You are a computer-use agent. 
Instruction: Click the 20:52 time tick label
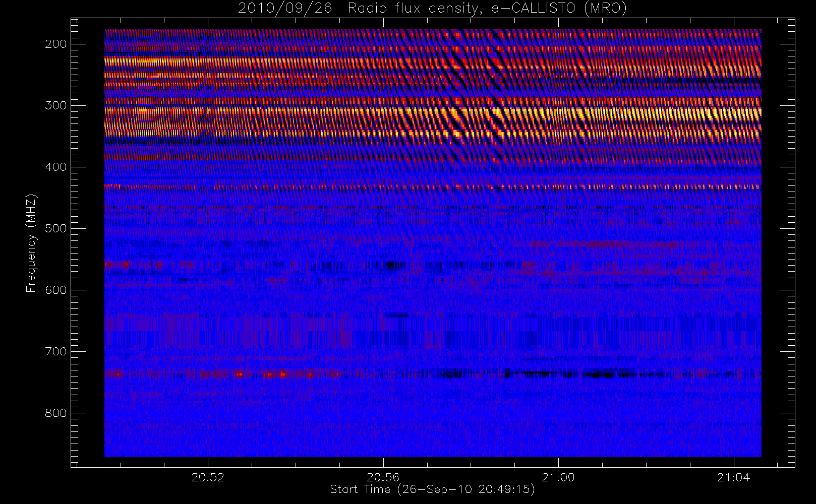pos(208,477)
